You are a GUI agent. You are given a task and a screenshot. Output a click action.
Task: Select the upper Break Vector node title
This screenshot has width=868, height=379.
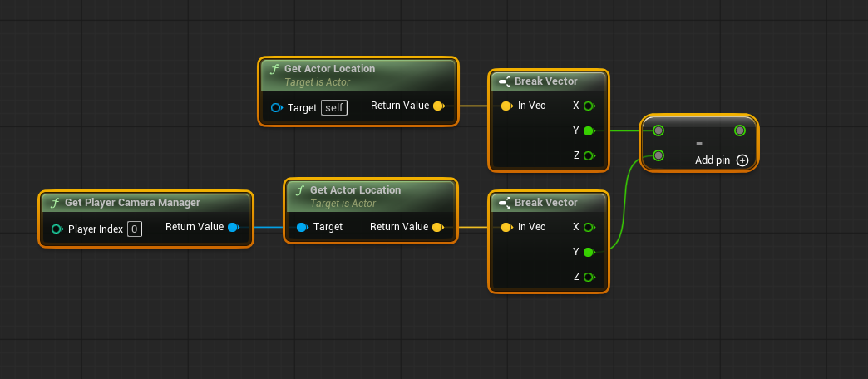[x=545, y=81]
